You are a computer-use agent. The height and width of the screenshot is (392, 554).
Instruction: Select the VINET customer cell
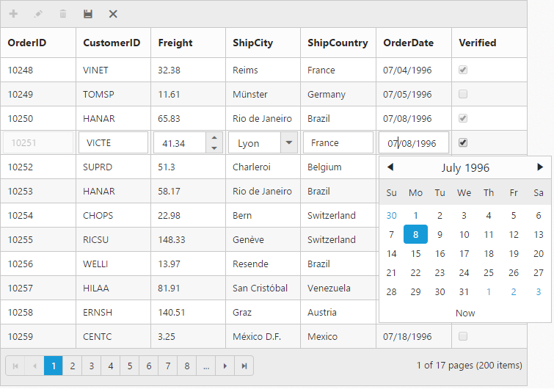tap(113, 70)
